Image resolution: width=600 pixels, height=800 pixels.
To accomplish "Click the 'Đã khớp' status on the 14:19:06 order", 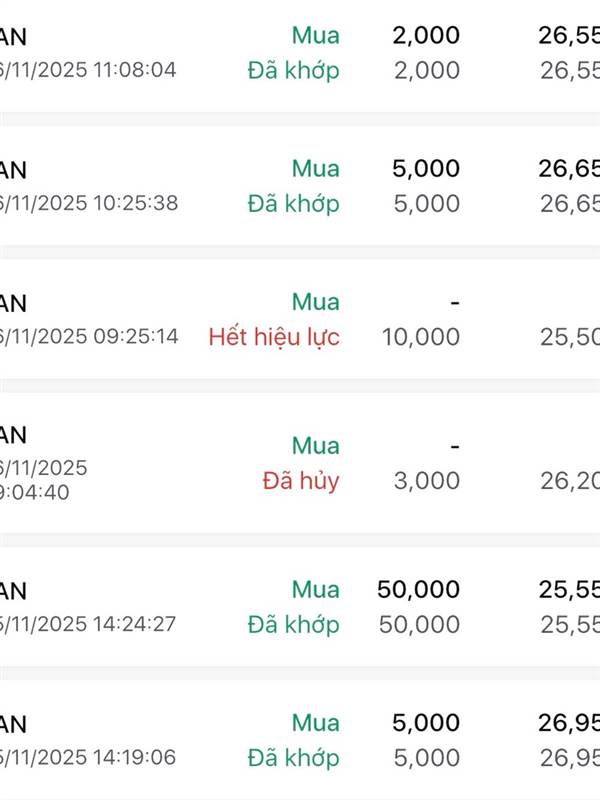I will pos(292,758).
